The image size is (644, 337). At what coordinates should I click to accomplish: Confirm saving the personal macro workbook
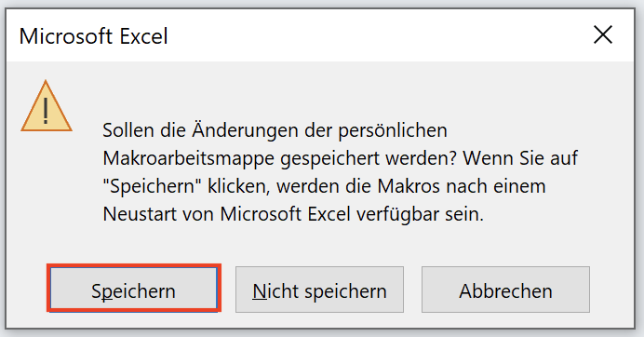click(x=133, y=290)
